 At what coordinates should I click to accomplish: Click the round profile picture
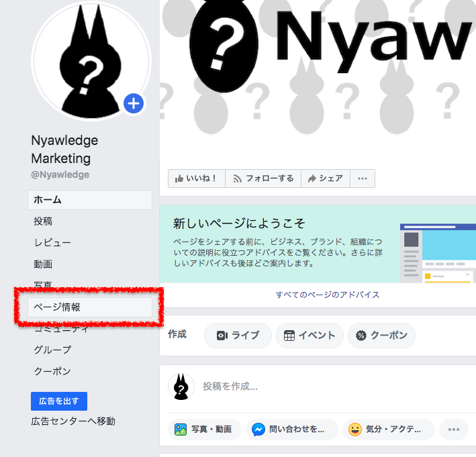pyautogui.click(x=91, y=60)
